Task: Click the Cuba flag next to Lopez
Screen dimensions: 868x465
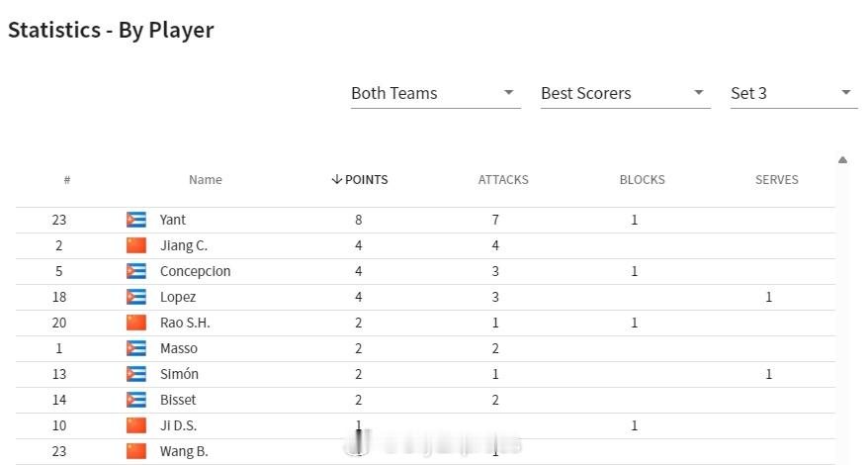Action: pos(136,297)
